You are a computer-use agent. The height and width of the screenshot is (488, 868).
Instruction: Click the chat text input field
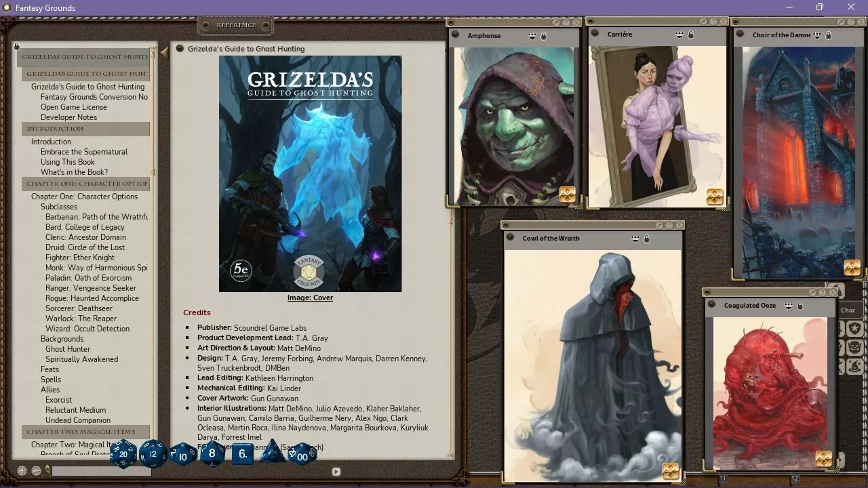tap(102, 470)
